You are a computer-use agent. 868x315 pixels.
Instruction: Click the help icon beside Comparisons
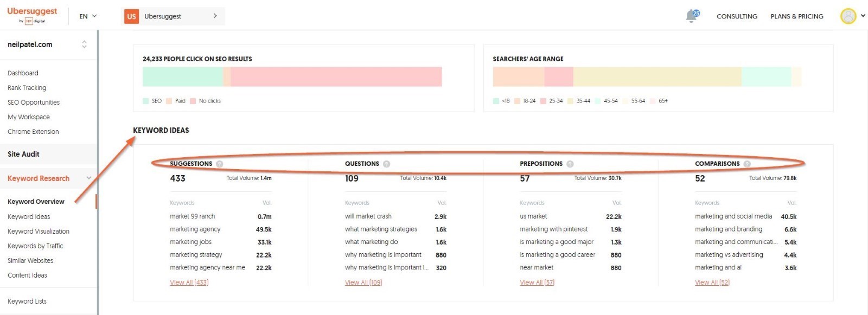point(747,164)
